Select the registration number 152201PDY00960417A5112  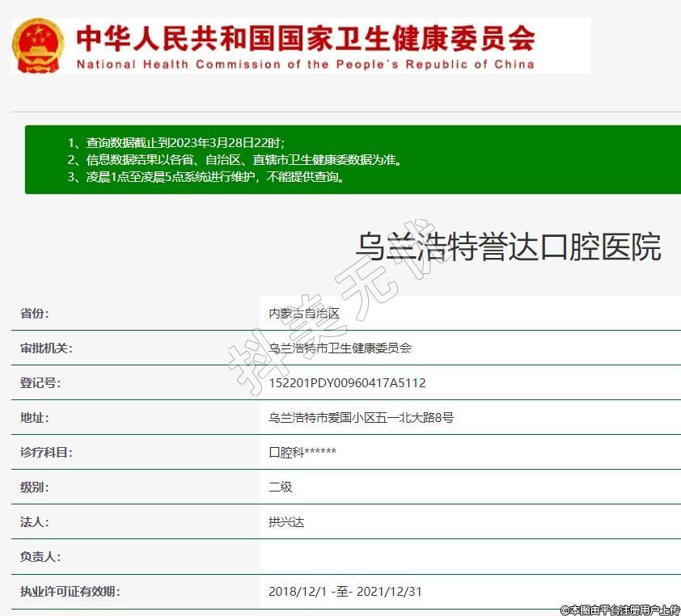tap(347, 383)
